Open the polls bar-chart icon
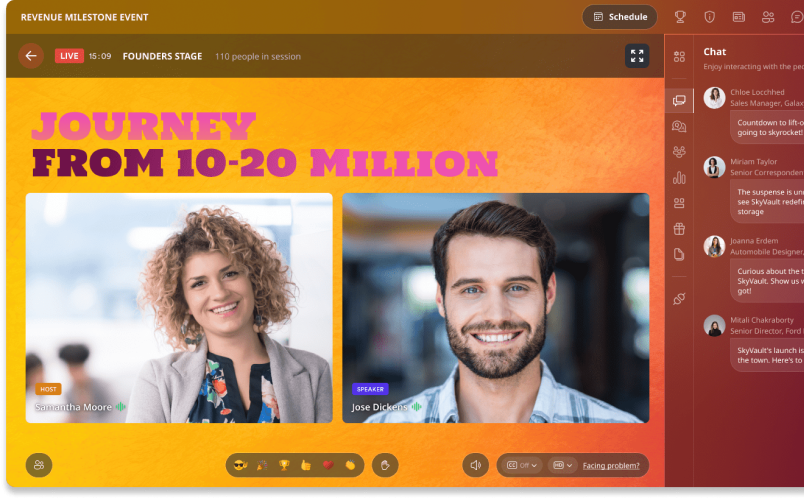The height and width of the screenshot is (499, 804). click(679, 177)
